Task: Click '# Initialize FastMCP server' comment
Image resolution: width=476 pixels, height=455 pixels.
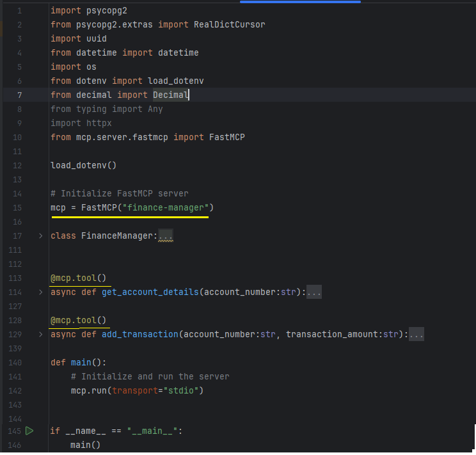Action: coord(119,193)
